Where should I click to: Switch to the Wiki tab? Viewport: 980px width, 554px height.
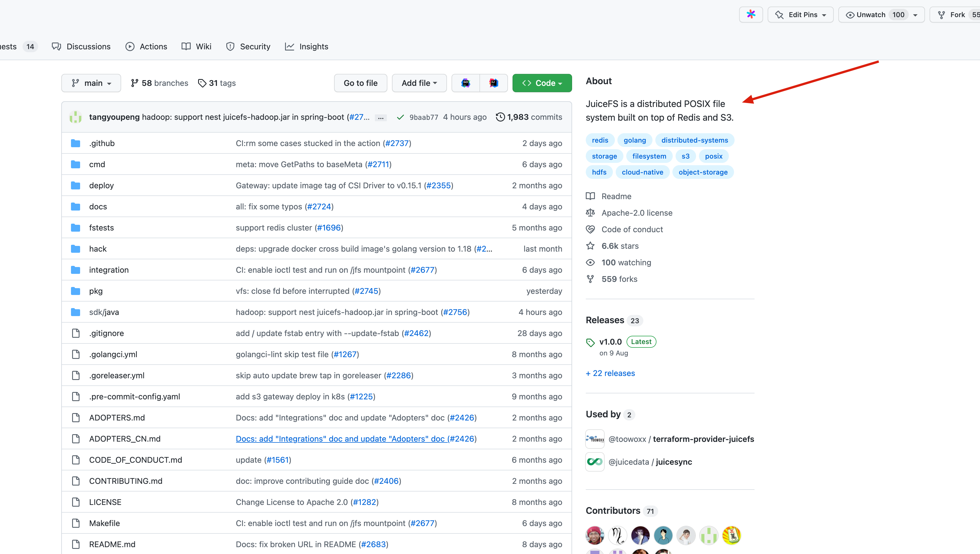click(x=197, y=46)
